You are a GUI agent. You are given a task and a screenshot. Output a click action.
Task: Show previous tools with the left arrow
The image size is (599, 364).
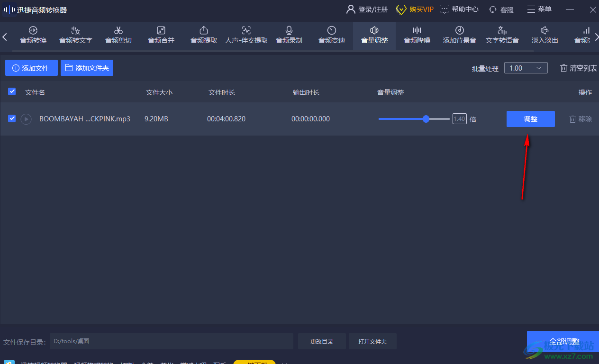click(5, 36)
